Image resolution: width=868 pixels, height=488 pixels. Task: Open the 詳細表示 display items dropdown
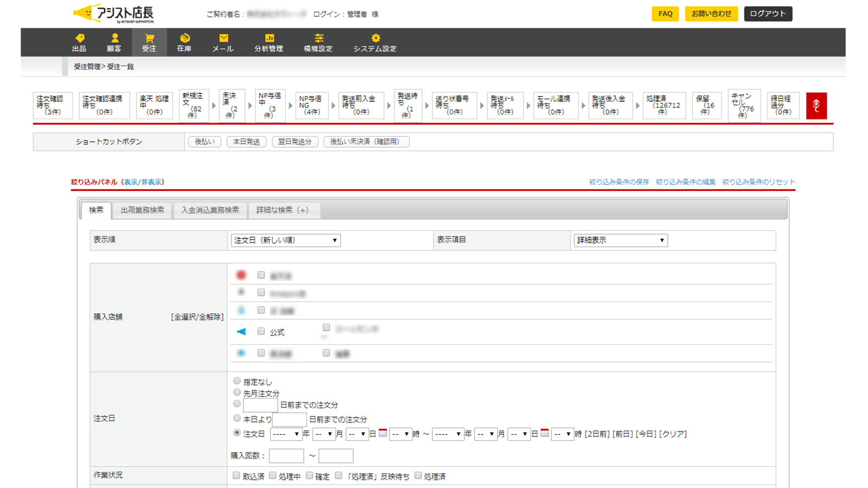[x=620, y=240]
